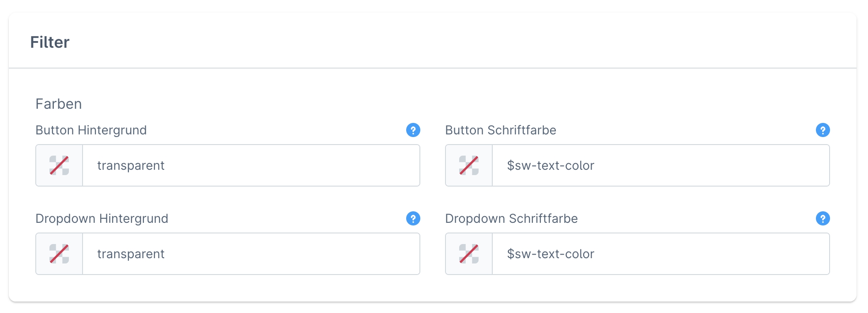Click the Dropdown Schriftfarbe color swatch
The image size is (868, 313).
click(x=469, y=254)
